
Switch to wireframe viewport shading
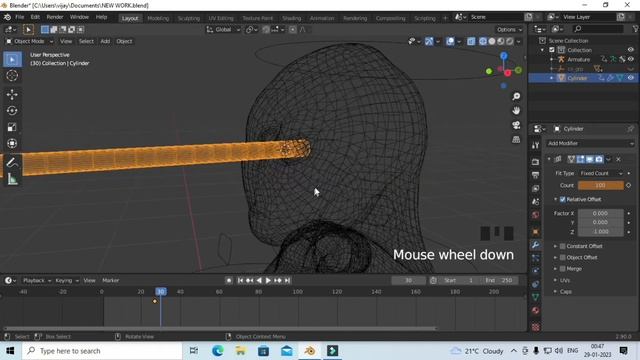coord(483,41)
